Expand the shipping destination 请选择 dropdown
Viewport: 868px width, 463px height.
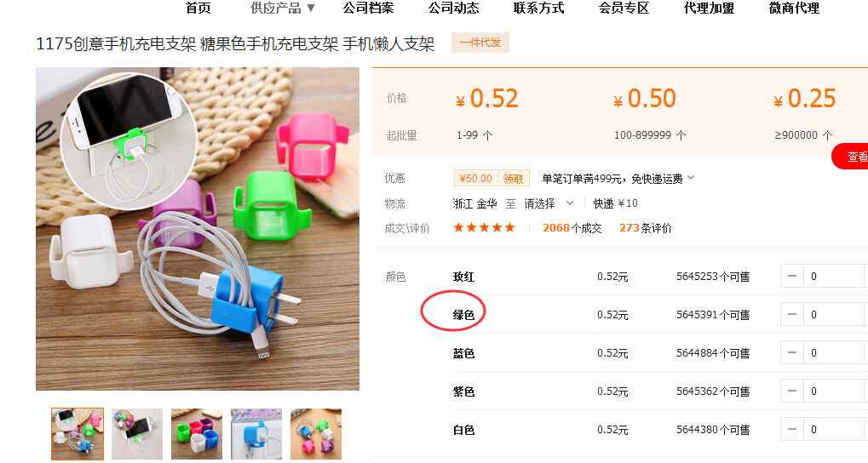[549, 203]
